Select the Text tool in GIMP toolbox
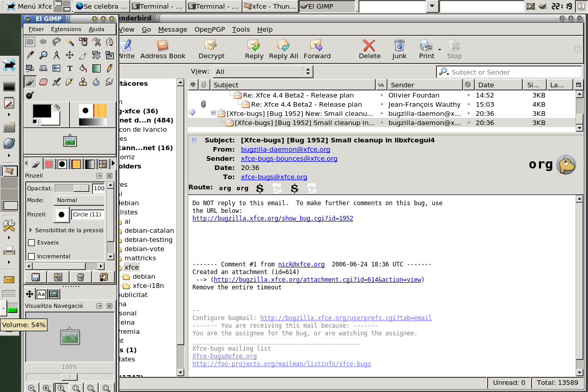 click(x=70, y=68)
